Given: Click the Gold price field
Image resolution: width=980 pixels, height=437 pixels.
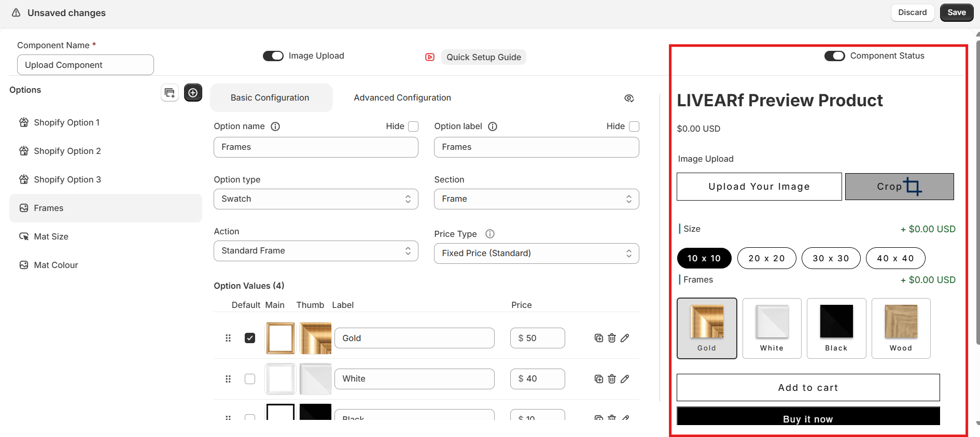Looking at the screenshot, I should point(538,338).
